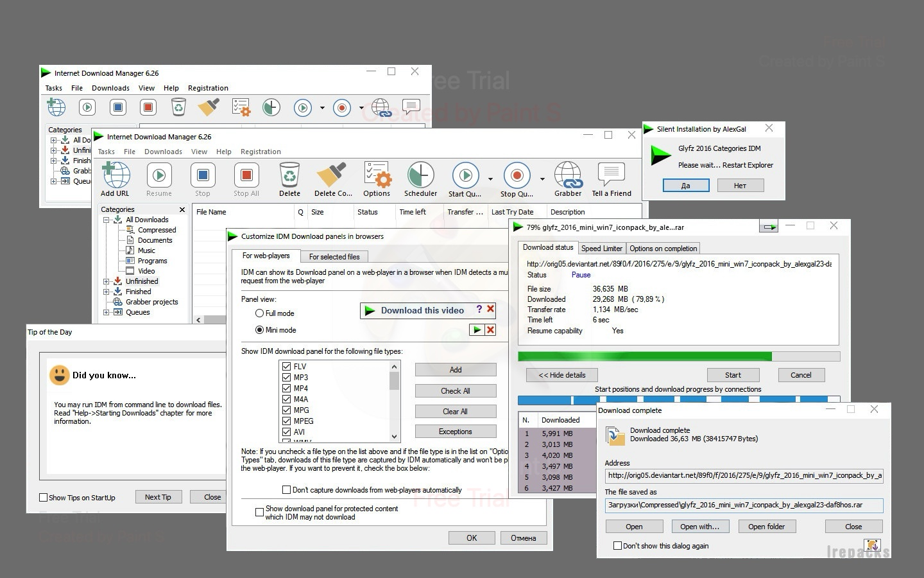
Task: Click Да button in Silent Installation dialog
Action: pyautogui.click(x=685, y=186)
